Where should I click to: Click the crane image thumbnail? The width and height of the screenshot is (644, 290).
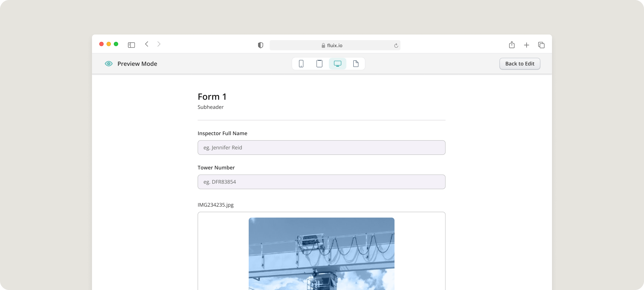click(x=321, y=253)
